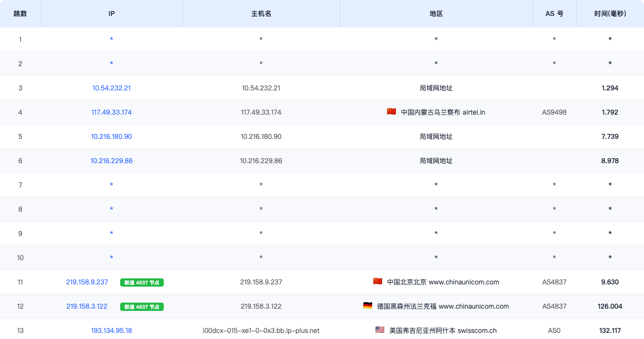The width and height of the screenshot is (644, 339).
Task: Click the 地区 column header
Action: pos(436,14)
